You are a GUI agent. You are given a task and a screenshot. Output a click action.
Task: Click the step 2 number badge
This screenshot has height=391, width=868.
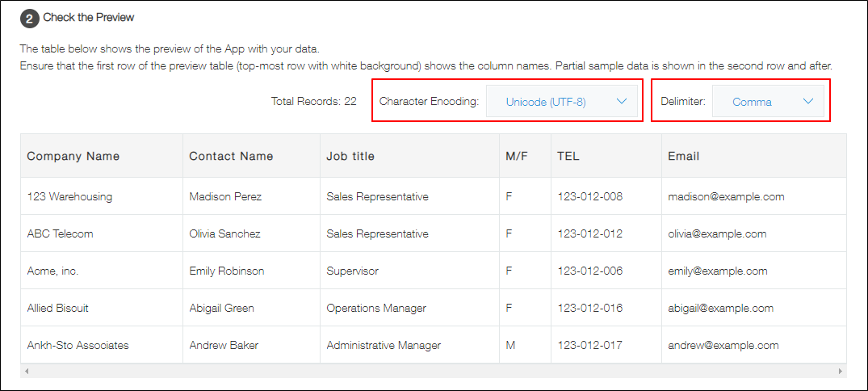click(30, 18)
